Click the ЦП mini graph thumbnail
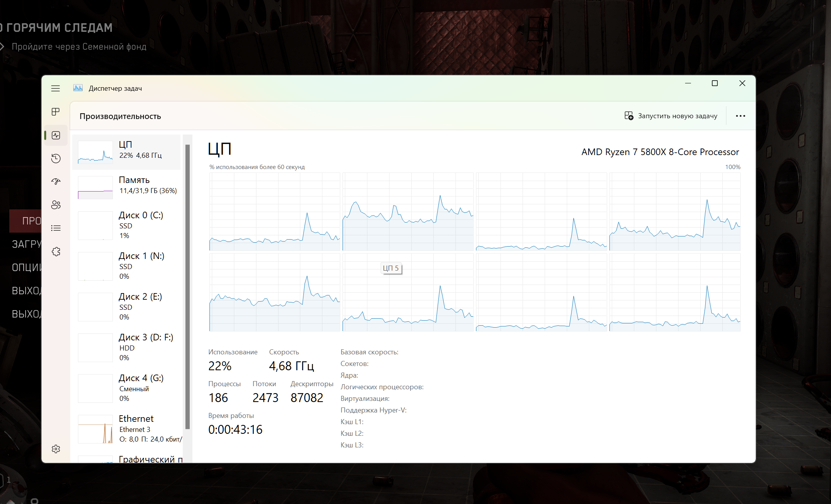Screen dimensions: 831x504 pyautogui.click(x=95, y=152)
